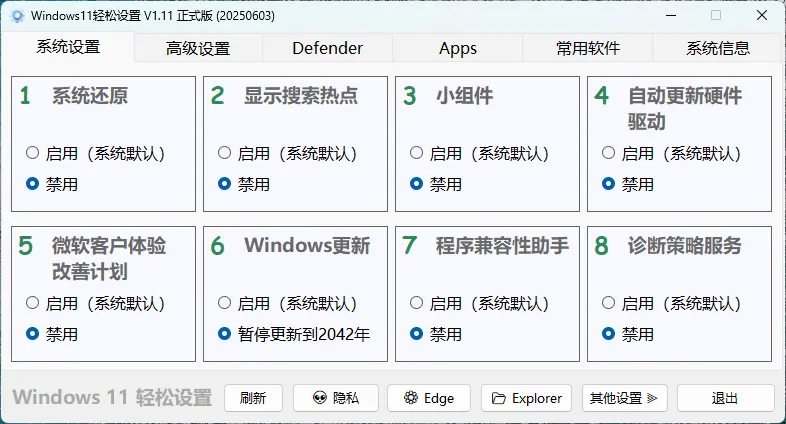
Task: Minimize the Windows11轻松设置 window
Action: pos(668,16)
